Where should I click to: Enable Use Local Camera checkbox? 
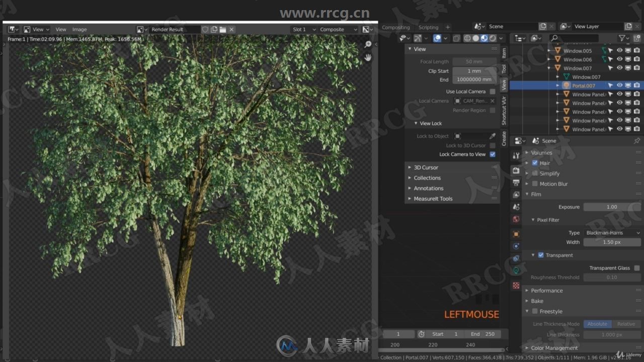[x=493, y=92]
